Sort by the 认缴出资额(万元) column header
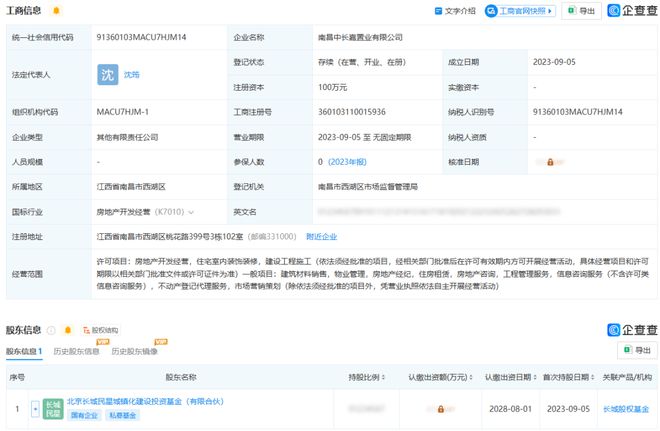The image size is (660, 431). click(440, 377)
